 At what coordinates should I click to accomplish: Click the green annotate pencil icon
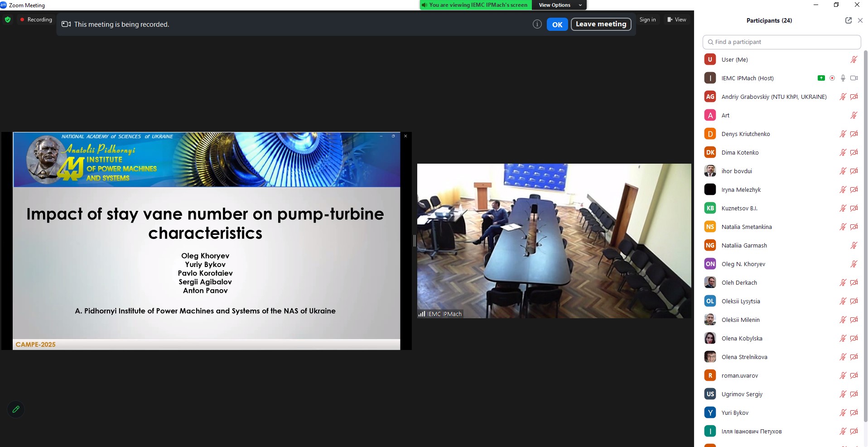[16, 409]
